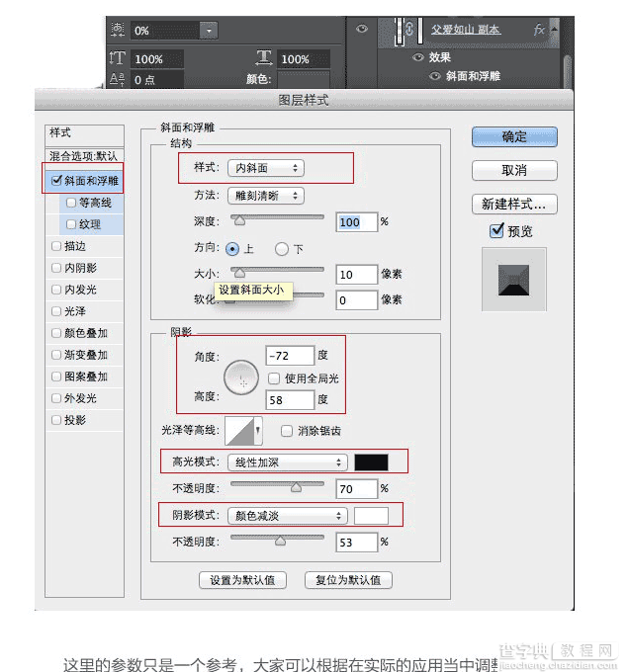The width and height of the screenshot is (630, 672).
Task: Click the 深度 input field showing 100
Action: (356, 222)
